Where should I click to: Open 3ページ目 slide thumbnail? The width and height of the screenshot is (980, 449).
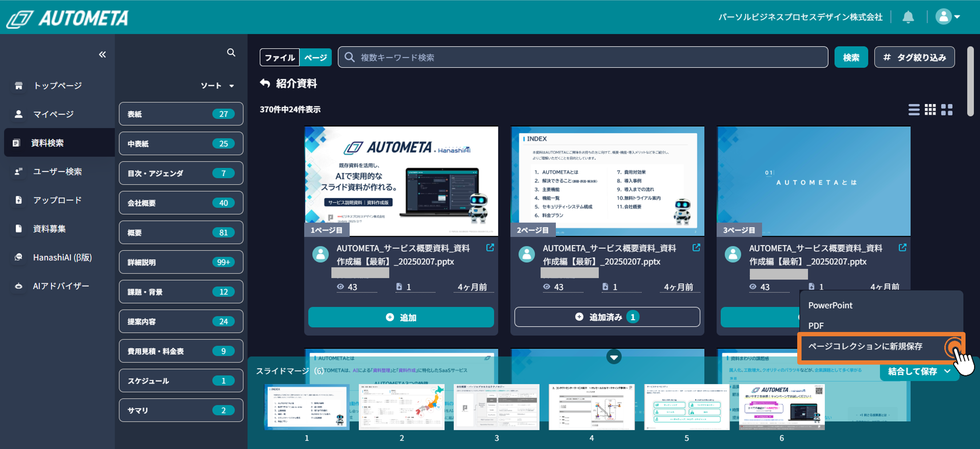click(x=814, y=181)
